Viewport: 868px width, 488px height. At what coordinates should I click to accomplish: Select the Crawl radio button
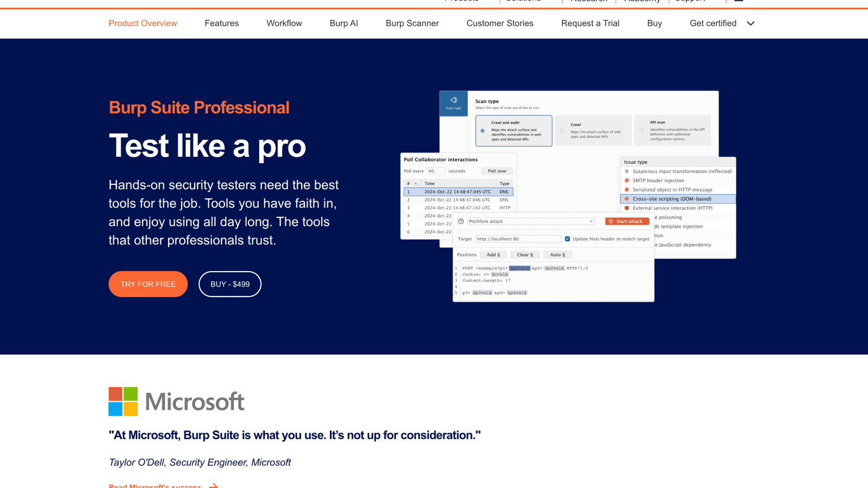[x=561, y=131]
